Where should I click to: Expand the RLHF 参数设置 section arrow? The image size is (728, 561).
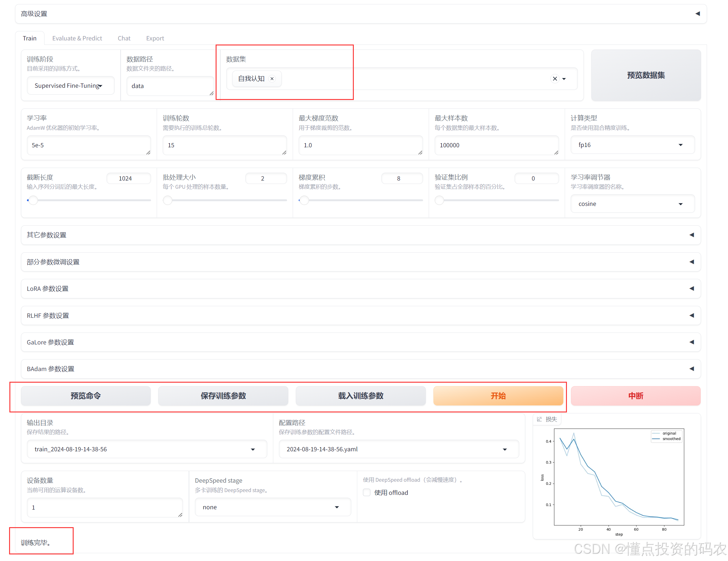pos(692,315)
